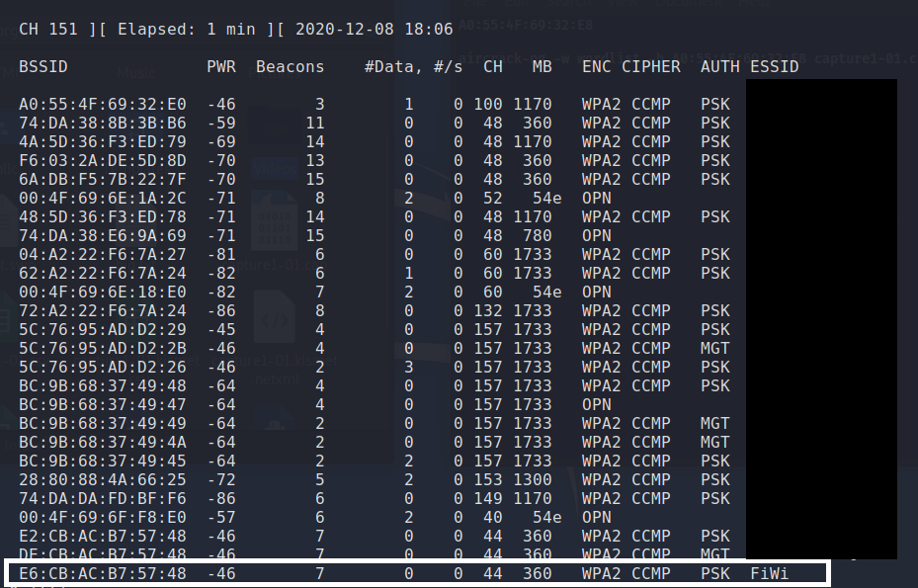Click the Beacons column header
The height and width of the screenshot is (588, 918).
tap(290, 67)
